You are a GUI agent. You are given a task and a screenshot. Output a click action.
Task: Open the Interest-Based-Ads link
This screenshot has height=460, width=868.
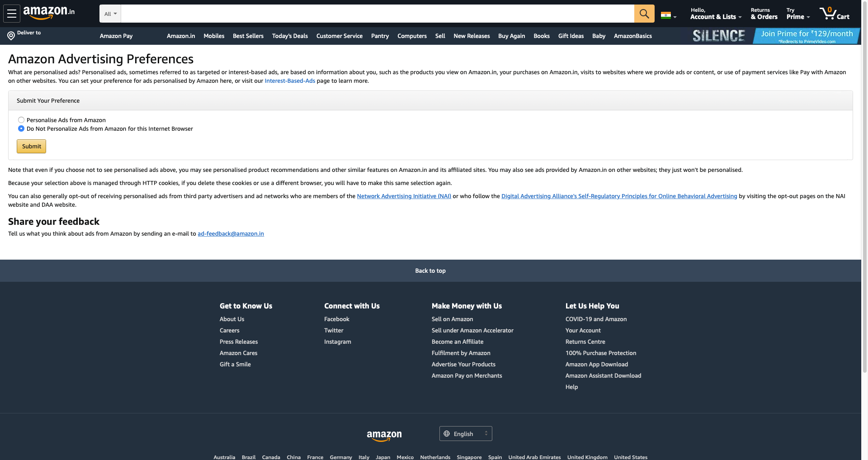290,81
